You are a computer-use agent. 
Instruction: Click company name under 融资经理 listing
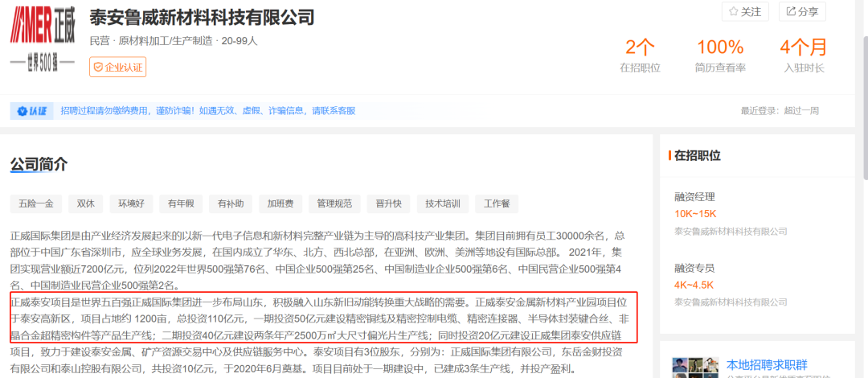click(731, 231)
